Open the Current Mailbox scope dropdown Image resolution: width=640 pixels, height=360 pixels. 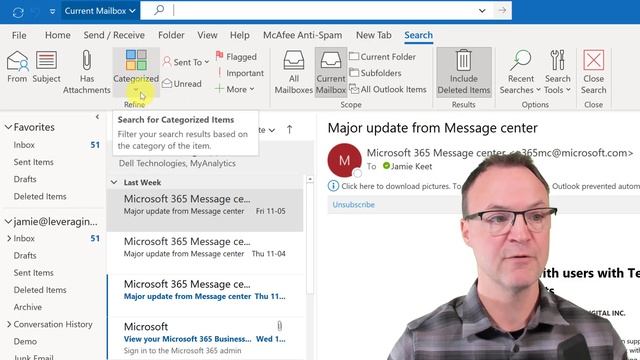point(100,11)
